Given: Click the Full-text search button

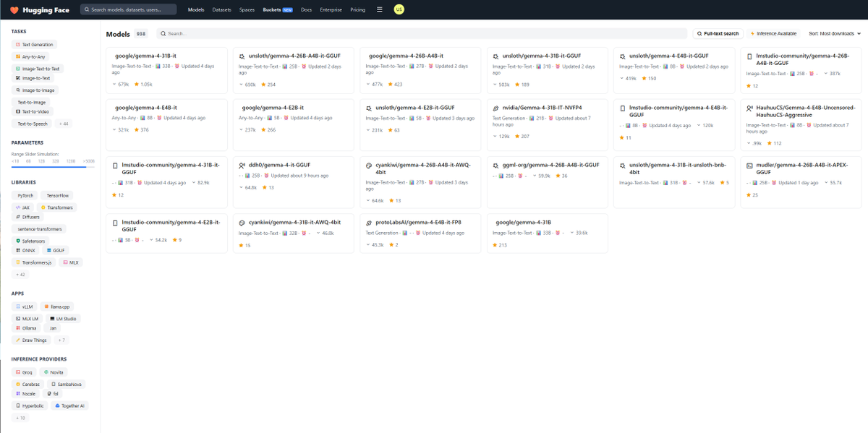Looking at the screenshot, I should coord(718,33).
